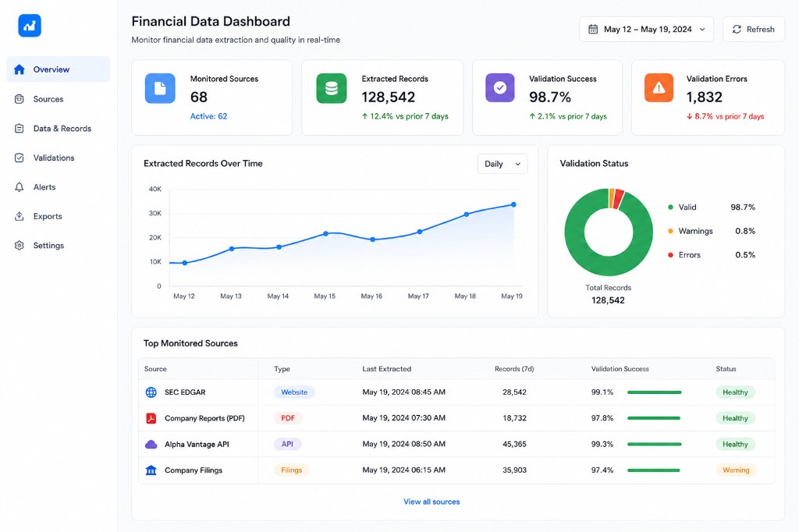Click the Refresh button
799x532 pixels.
(x=754, y=29)
